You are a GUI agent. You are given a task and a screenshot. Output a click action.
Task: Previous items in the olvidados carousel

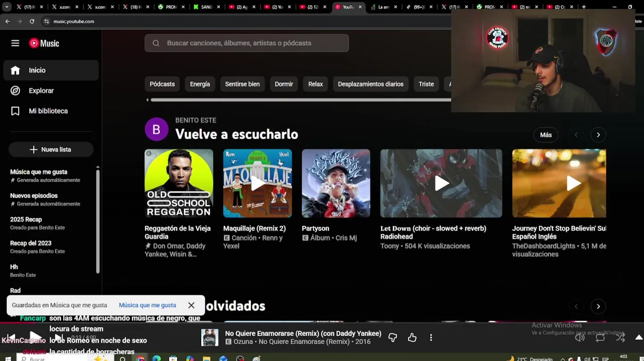[576, 306]
